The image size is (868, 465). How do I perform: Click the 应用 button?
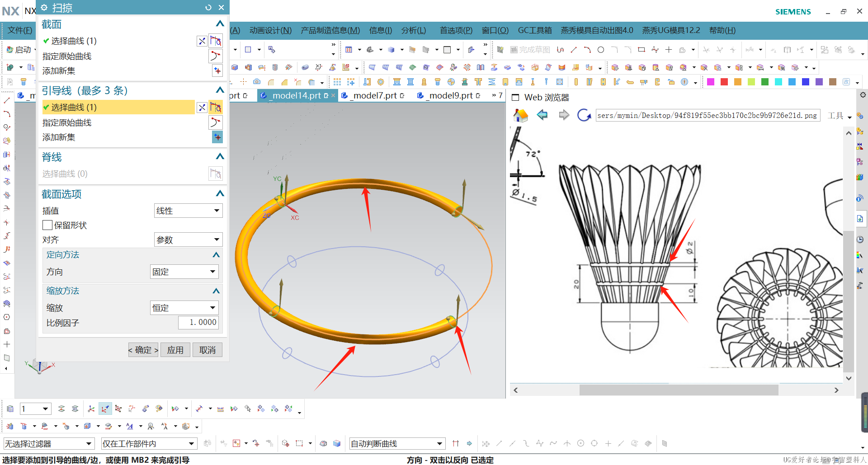(175, 350)
